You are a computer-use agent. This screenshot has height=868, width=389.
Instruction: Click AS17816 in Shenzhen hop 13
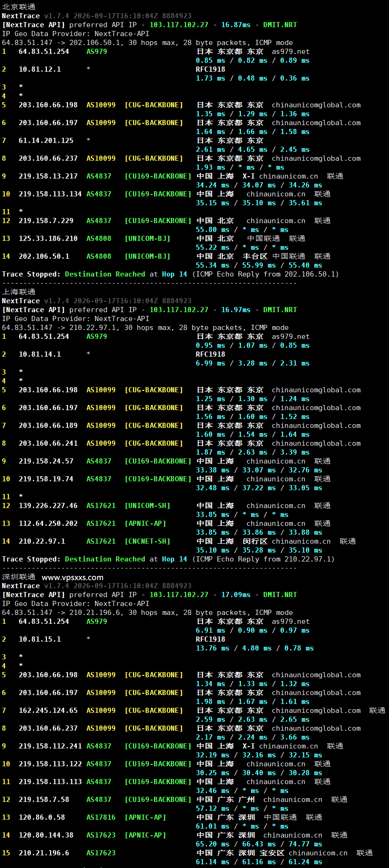click(101, 817)
